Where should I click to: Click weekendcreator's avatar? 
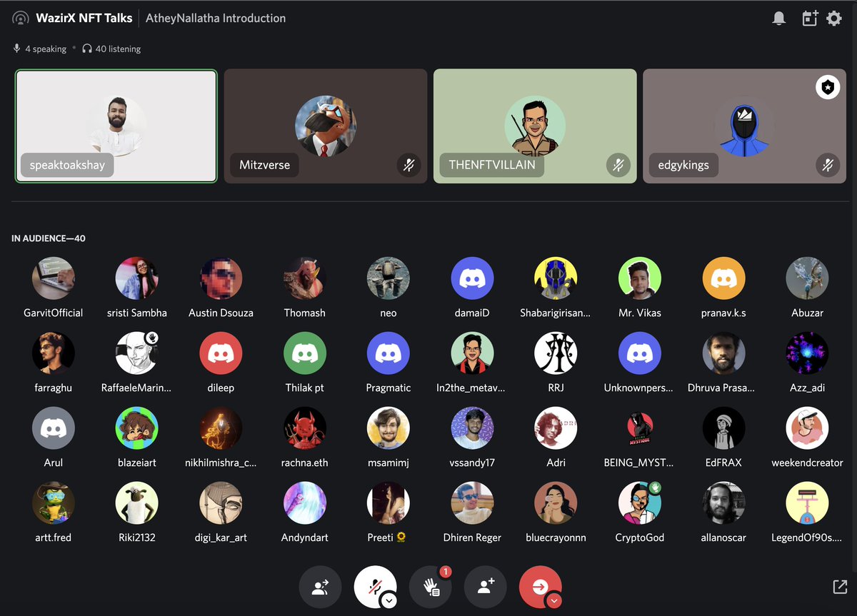807,428
